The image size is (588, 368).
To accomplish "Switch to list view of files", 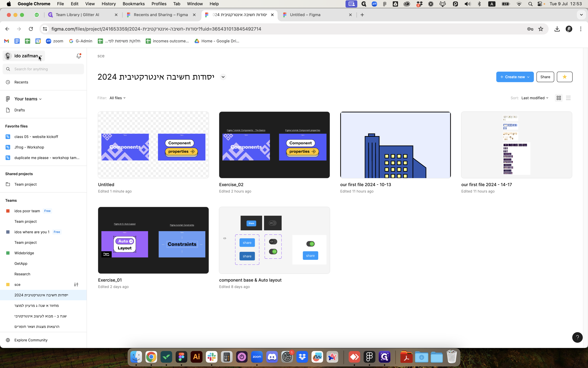I will [x=568, y=98].
